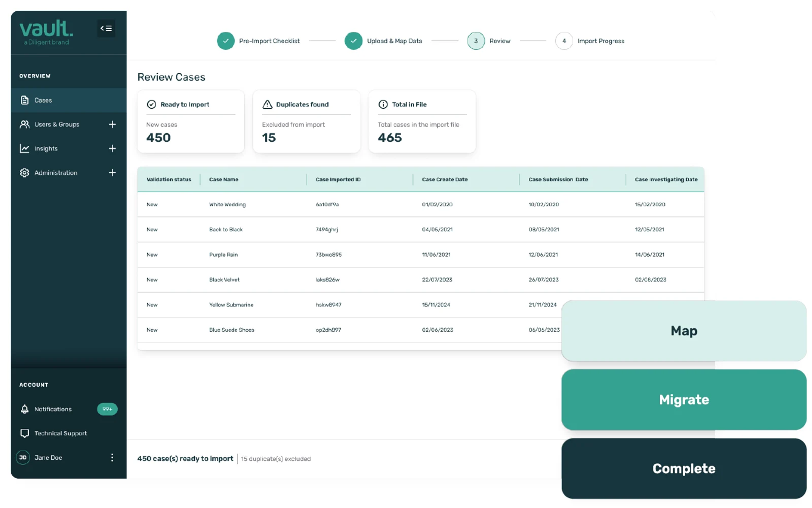
Task: Go to Upload & Map Data step checkmark
Action: (x=353, y=41)
